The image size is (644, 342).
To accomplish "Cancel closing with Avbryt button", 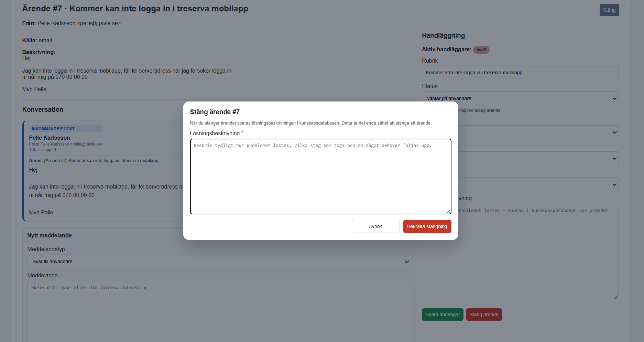I will coord(375,226).
